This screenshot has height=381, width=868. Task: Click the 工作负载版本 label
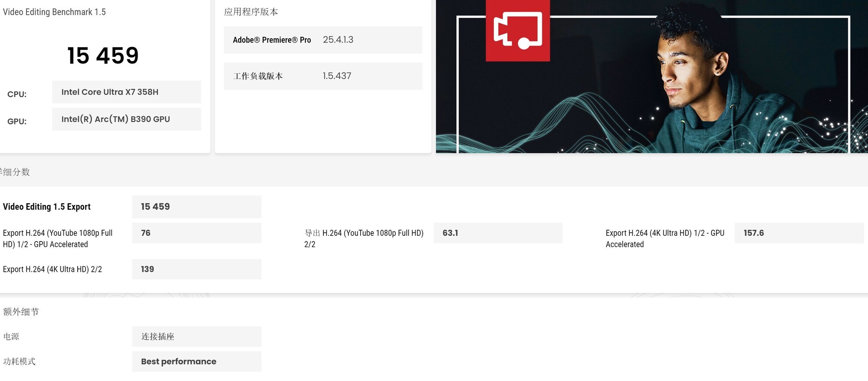pyautogui.click(x=258, y=76)
